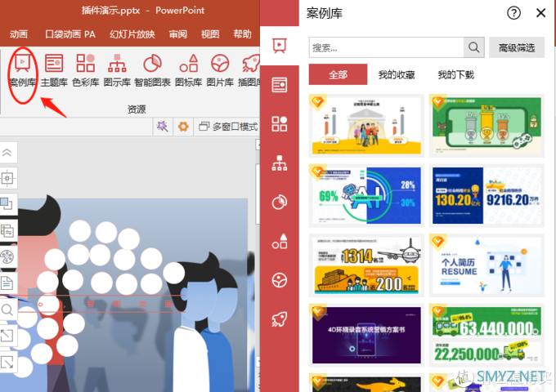Viewport: 556px width, 392px height.
Task: Switch to the 我的下载 downloads tab
Action: [455, 75]
